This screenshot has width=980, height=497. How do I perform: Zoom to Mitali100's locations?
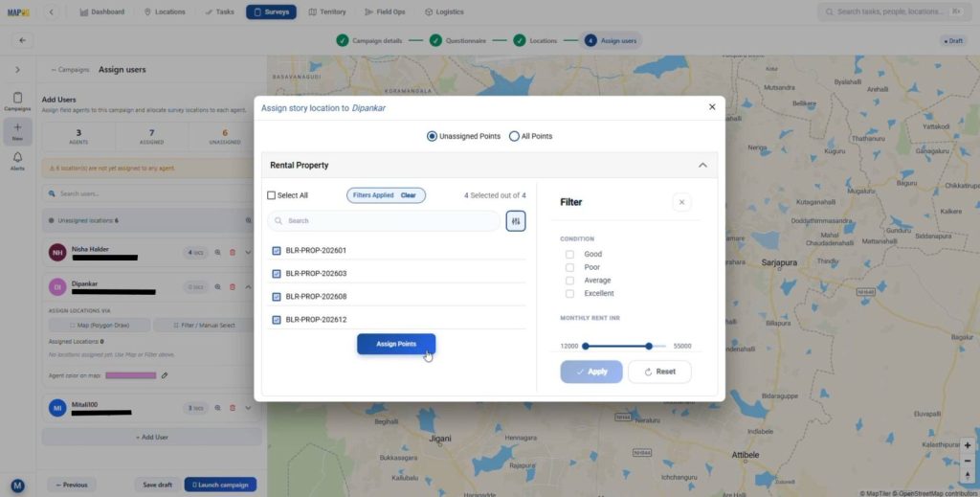click(x=217, y=408)
